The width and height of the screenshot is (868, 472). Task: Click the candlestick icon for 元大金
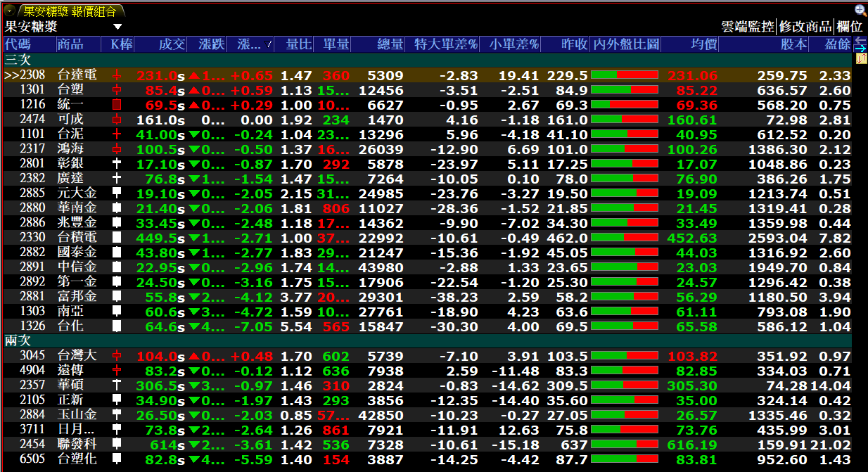[x=117, y=193]
